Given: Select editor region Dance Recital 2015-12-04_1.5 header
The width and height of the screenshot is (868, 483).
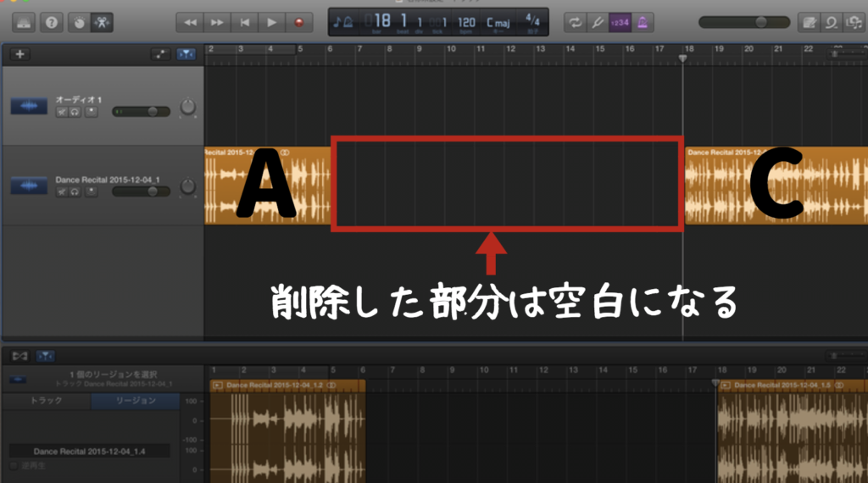Looking at the screenshot, I should [793, 385].
